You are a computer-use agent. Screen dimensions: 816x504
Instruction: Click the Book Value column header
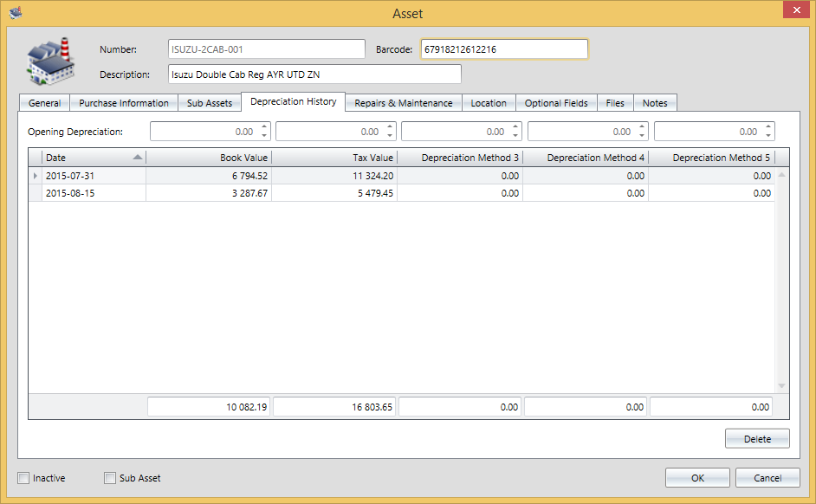pos(209,158)
